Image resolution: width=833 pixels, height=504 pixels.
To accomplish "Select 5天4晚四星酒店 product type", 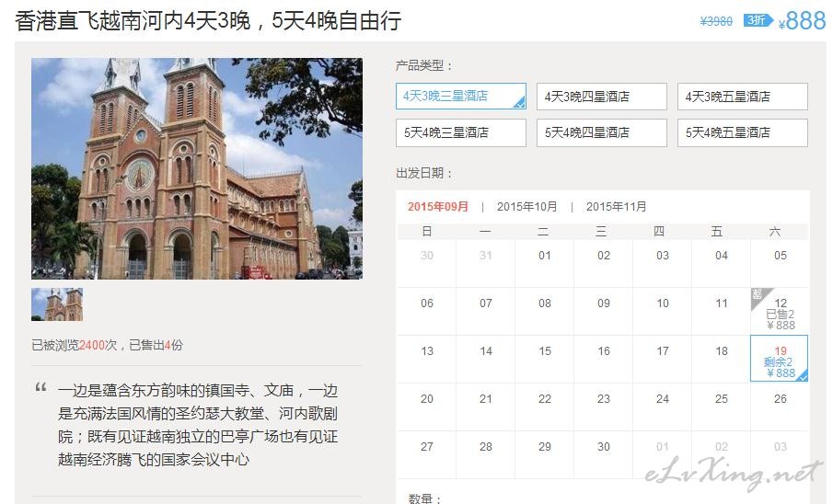I will coord(601,132).
